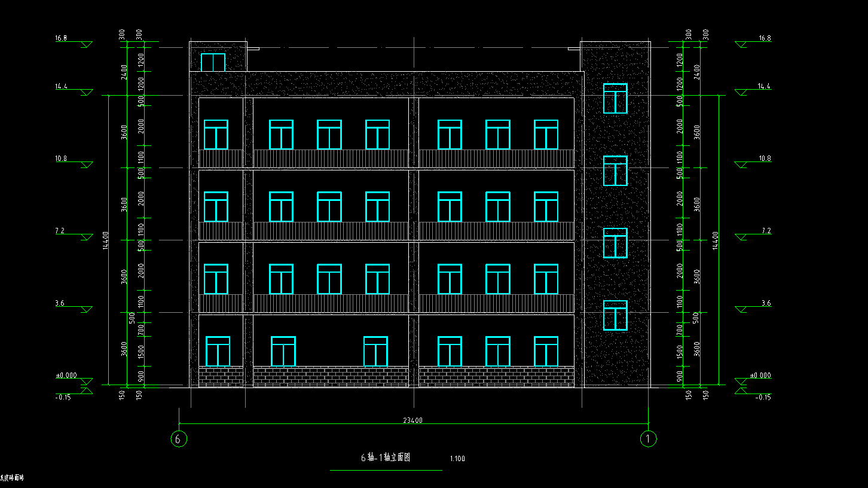
Task: Click the right-side 14.4 elevation label
Action: coord(765,87)
